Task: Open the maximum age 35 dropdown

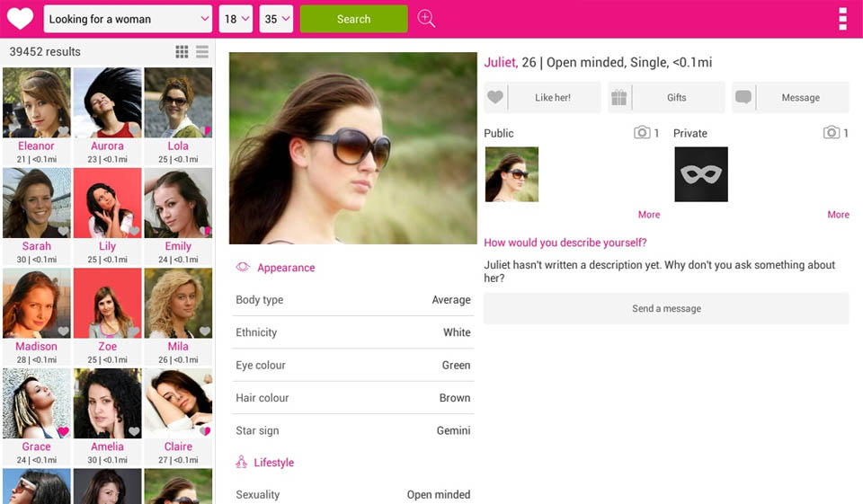Action: (x=276, y=19)
